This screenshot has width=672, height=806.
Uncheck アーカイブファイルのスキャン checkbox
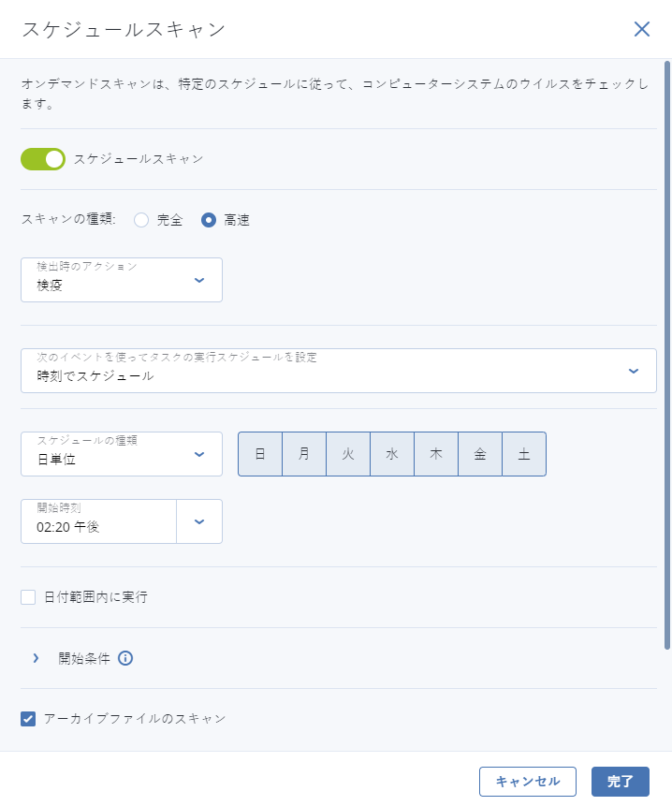point(28,719)
